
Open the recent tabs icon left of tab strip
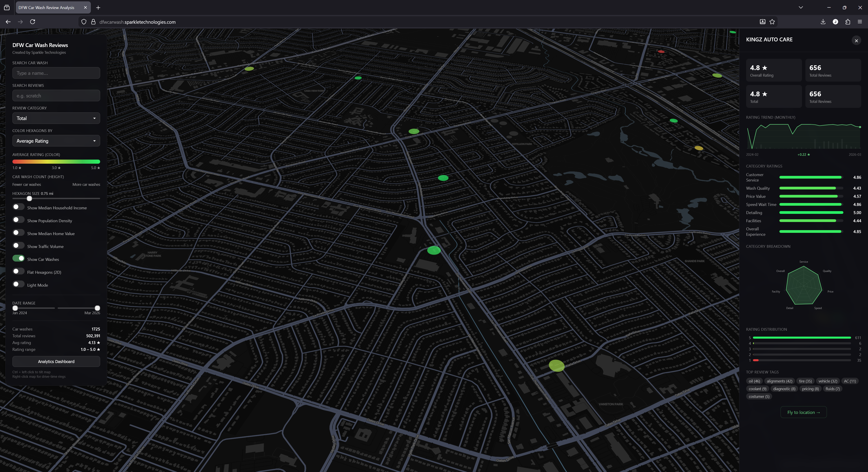[7, 7]
